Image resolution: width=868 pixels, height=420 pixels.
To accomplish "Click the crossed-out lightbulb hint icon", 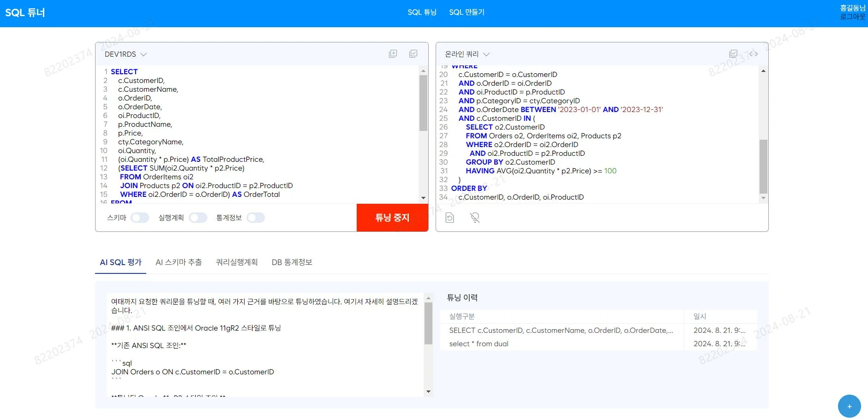I will [x=475, y=218].
